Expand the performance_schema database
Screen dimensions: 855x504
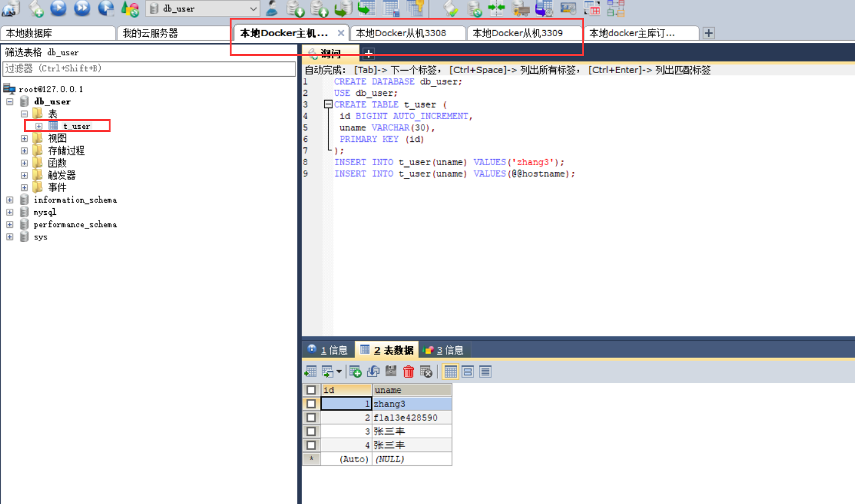[9, 224]
